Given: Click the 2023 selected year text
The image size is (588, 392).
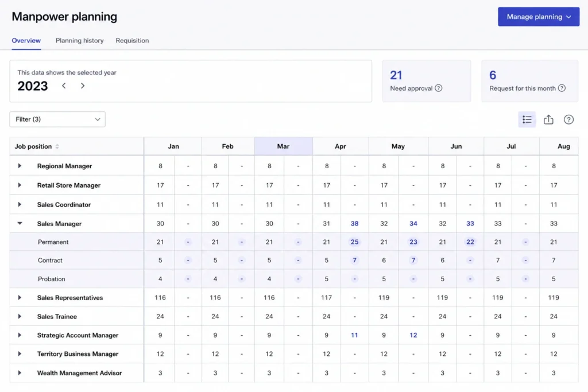Looking at the screenshot, I should point(33,86).
